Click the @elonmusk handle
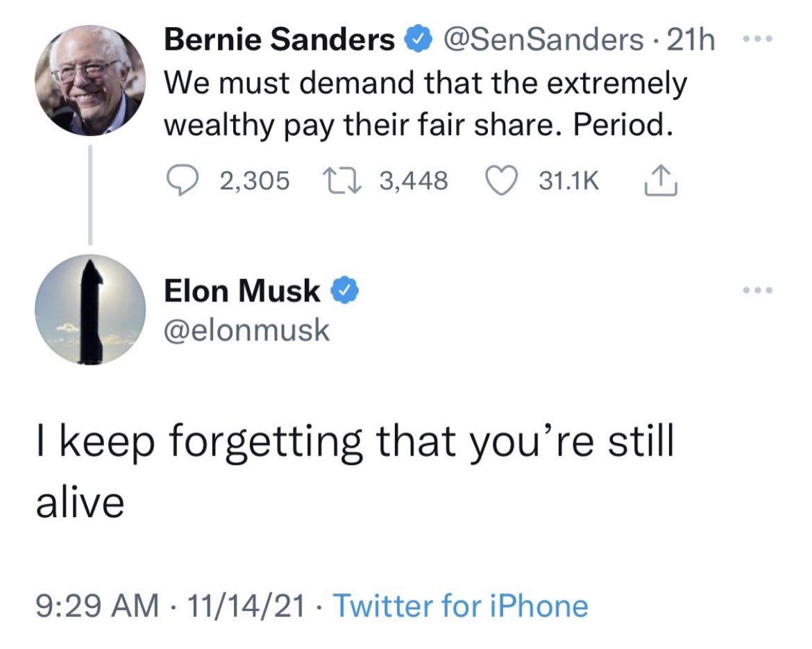The image size is (812, 649). pos(246,331)
